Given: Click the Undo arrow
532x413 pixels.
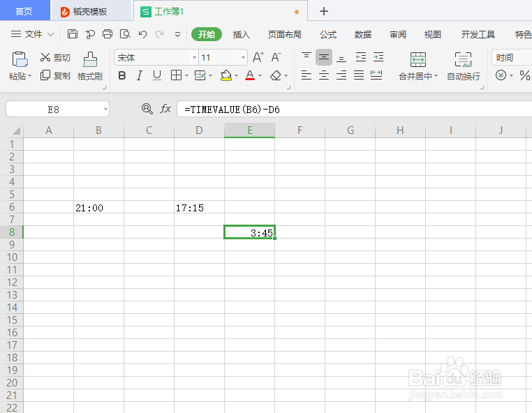Looking at the screenshot, I should click(x=142, y=34).
